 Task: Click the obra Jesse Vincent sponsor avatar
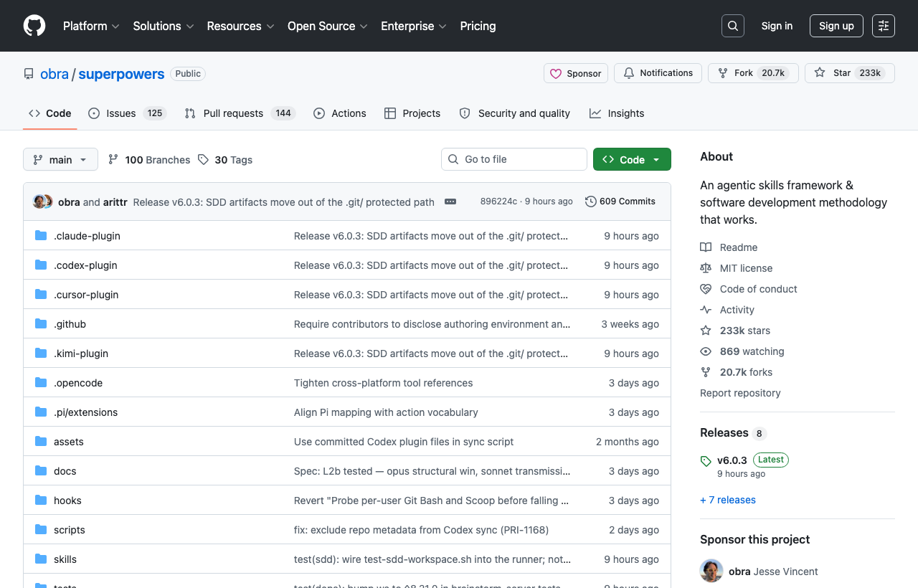click(711, 571)
